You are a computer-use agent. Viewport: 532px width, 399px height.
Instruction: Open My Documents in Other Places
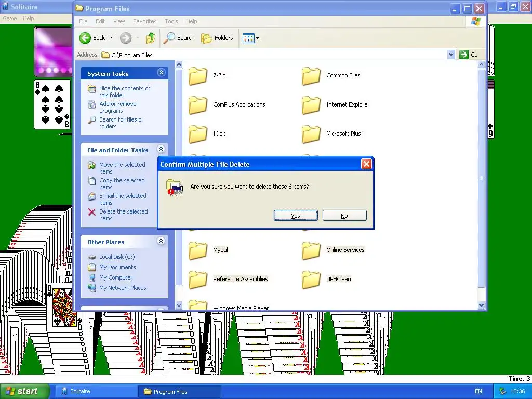[117, 267]
